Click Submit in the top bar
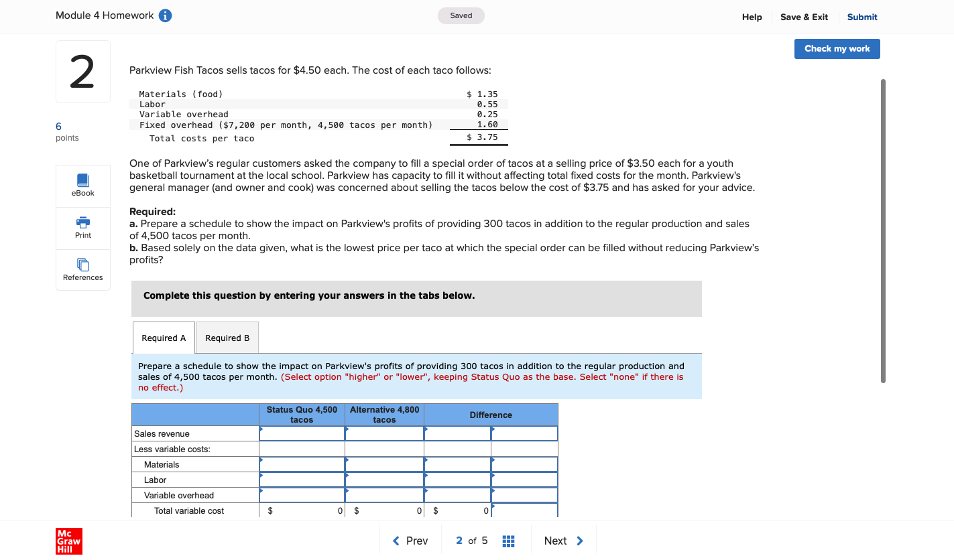Viewport: 954px width, 560px height. pyautogui.click(x=862, y=17)
